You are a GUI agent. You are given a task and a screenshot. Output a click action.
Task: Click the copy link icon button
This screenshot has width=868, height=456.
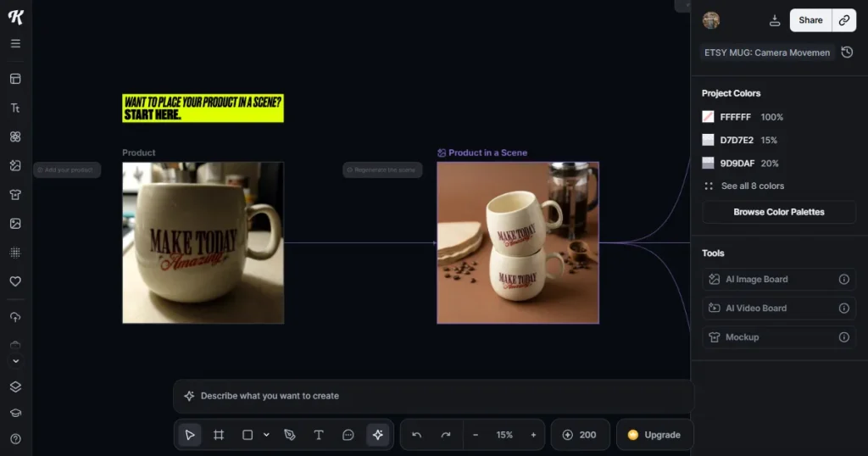[844, 20]
